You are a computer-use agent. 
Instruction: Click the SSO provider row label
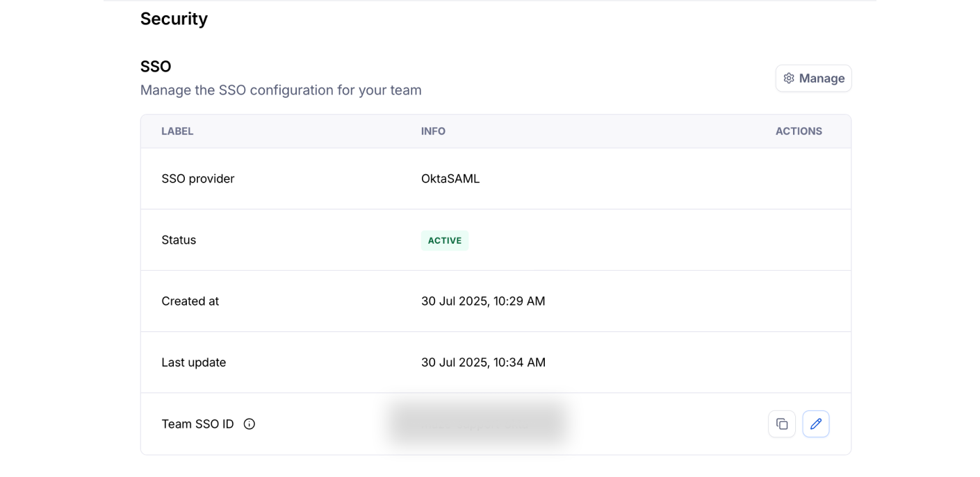pyautogui.click(x=198, y=178)
